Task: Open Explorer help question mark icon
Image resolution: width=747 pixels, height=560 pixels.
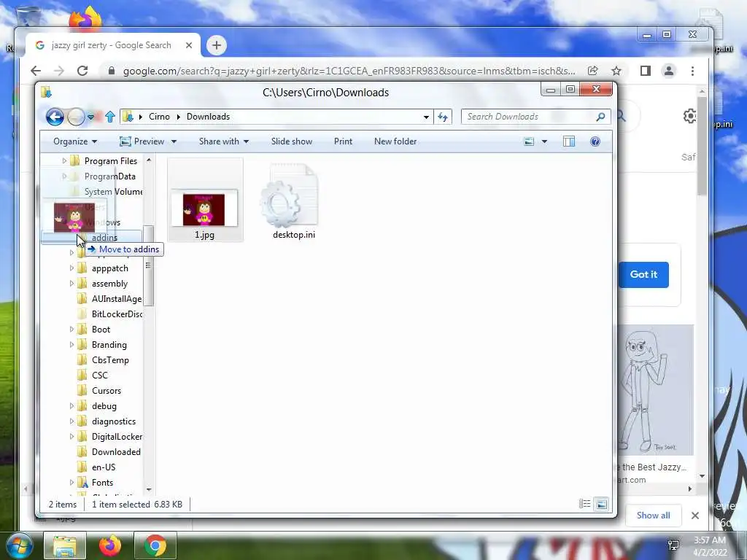Action: click(x=595, y=141)
